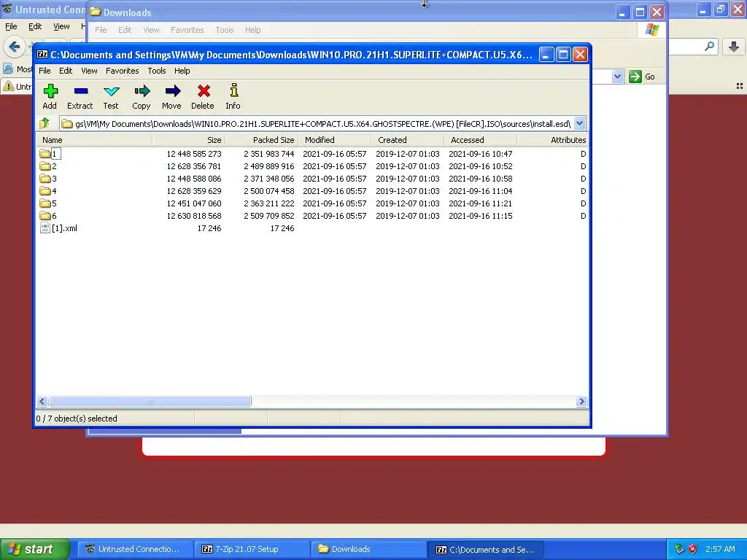This screenshot has height=560, width=747.
Task: Sort by the Packed Size column header
Action: (x=262, y=139)
